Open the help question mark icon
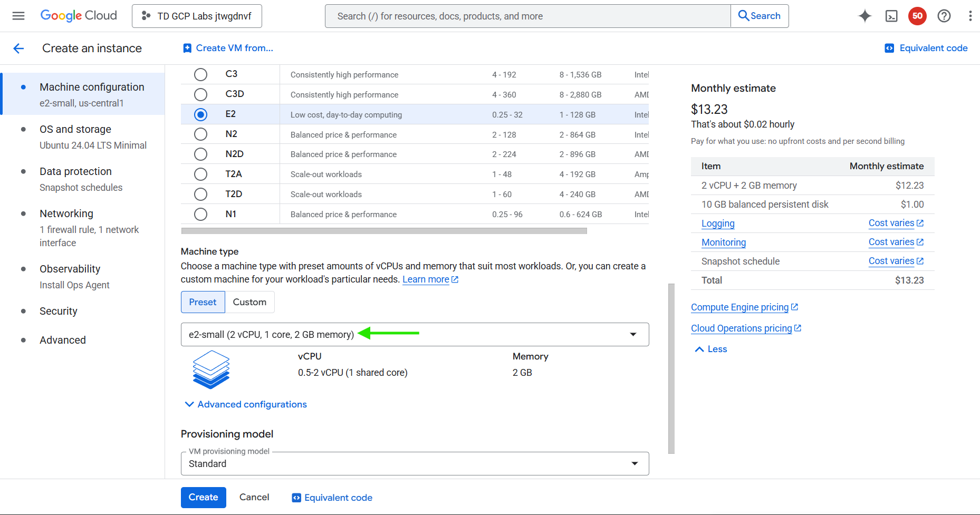Screen dimensions: 980x515 pos(944,16)
